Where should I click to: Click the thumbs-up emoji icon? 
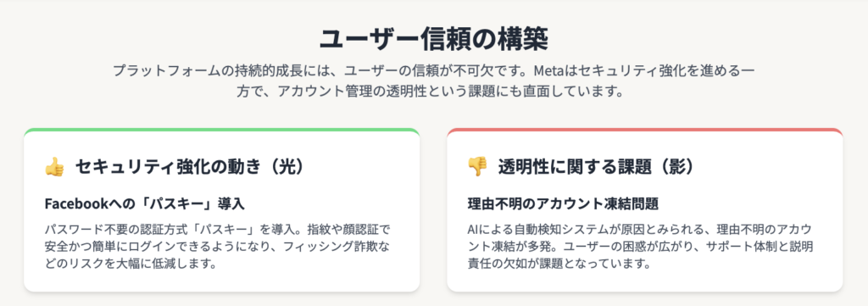(54, 166)
